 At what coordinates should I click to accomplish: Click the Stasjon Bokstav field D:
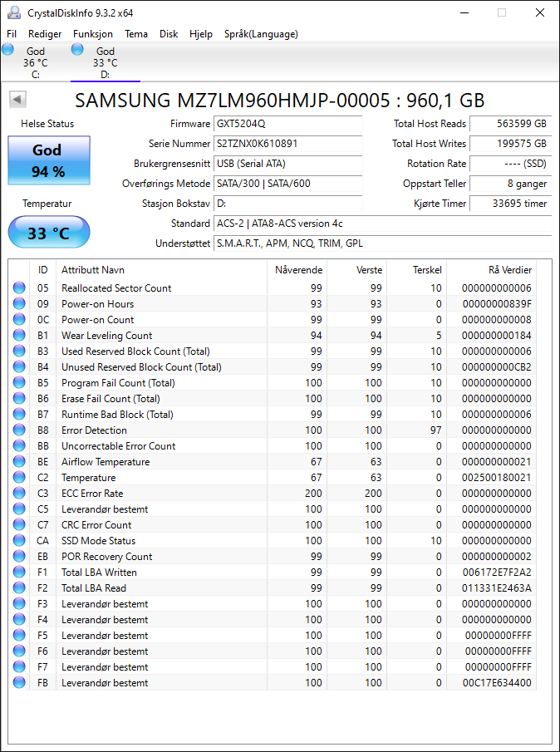click(288, 204)
